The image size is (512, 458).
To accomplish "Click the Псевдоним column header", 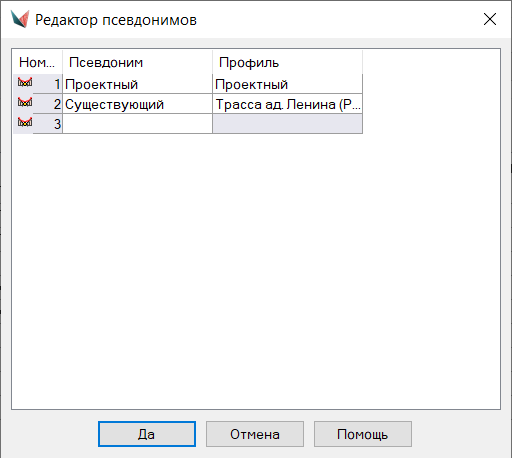I will tap(137, 62).
